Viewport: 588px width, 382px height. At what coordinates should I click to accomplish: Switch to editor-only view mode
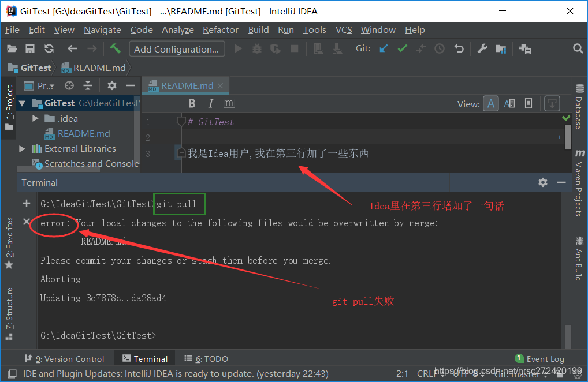click(x=490, y=104)
